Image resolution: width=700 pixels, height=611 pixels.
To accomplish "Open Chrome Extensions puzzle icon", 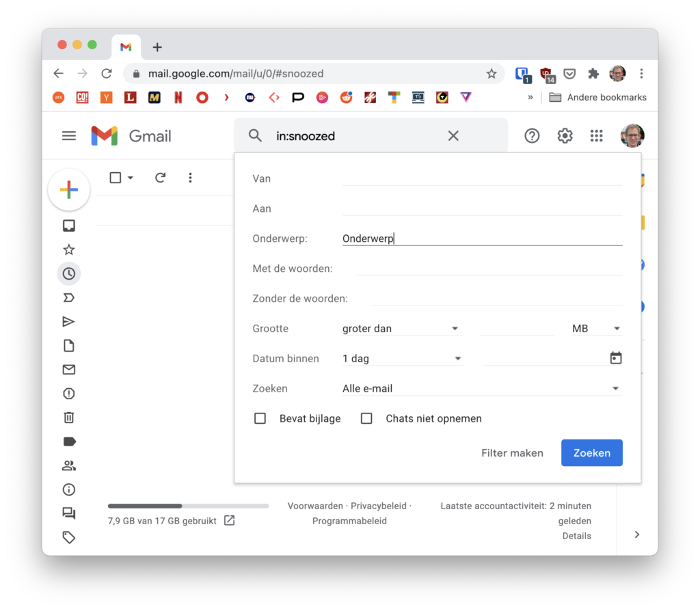I will [593, 73].
